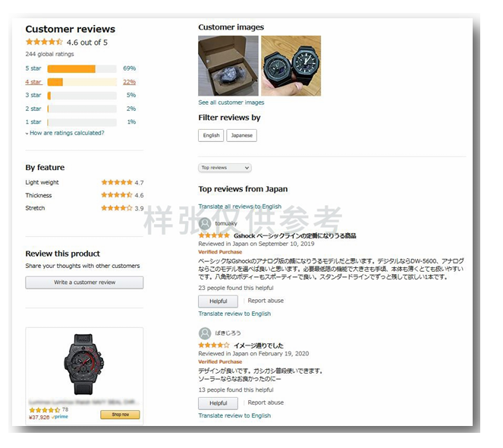Click the Light weight feature stars
The width and height of the screenshot is (503, 448).
(x=117, y=182)
